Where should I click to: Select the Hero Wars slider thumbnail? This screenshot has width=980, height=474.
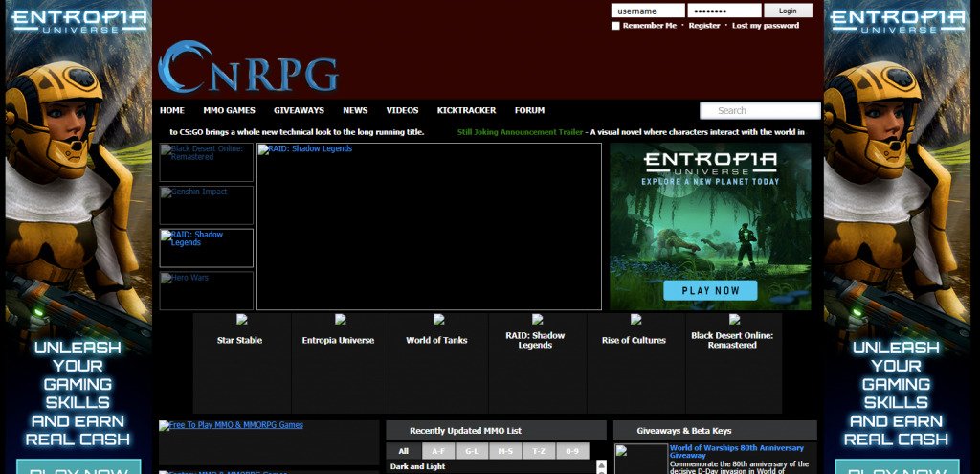point(207,290)
